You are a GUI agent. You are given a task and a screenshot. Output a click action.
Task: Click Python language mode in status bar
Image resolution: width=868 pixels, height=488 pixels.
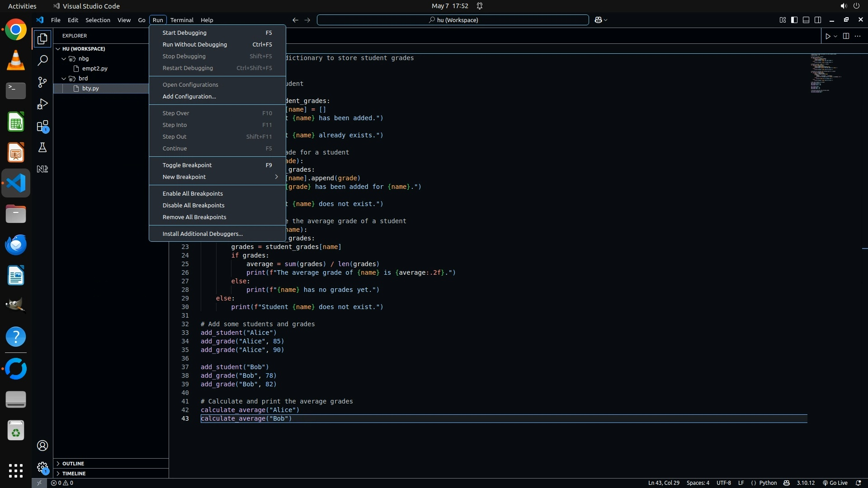[768, 483]
